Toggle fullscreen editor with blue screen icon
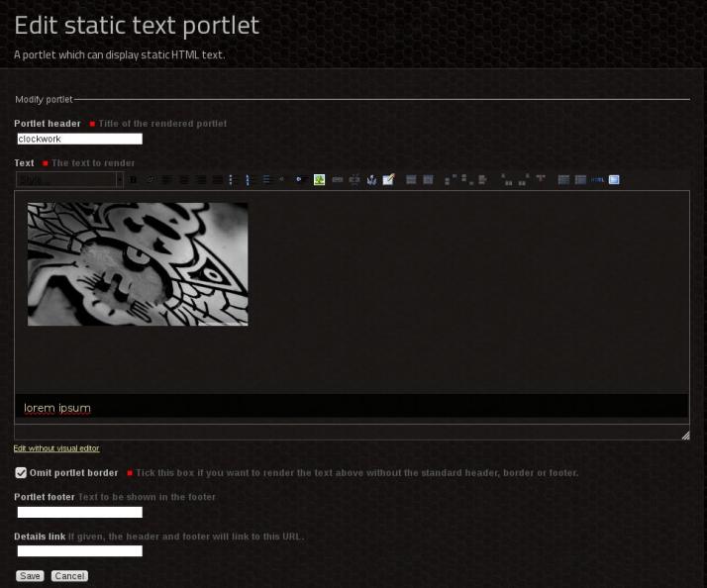This screenshot has width=707, height=588. [x=614, y=180]
